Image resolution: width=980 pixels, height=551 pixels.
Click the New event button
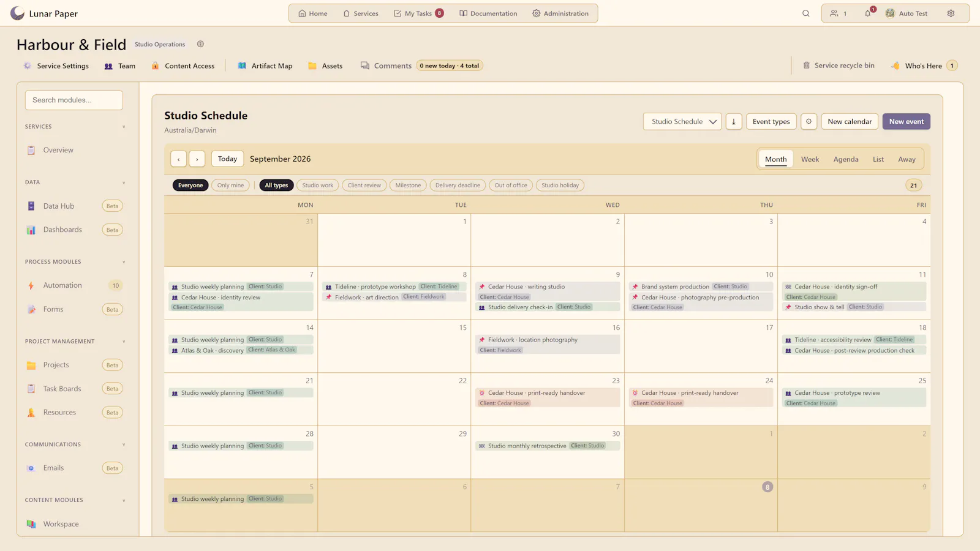pos(907,122)
